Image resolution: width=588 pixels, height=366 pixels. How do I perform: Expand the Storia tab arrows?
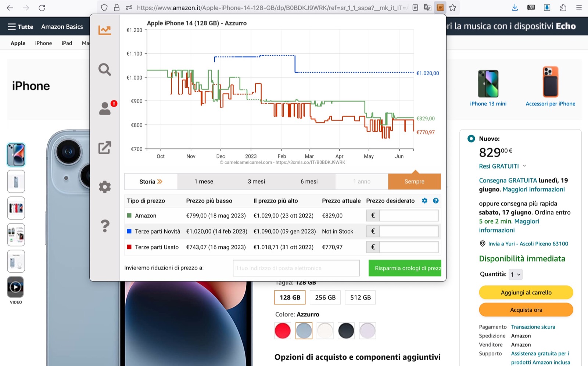point(160,181)
